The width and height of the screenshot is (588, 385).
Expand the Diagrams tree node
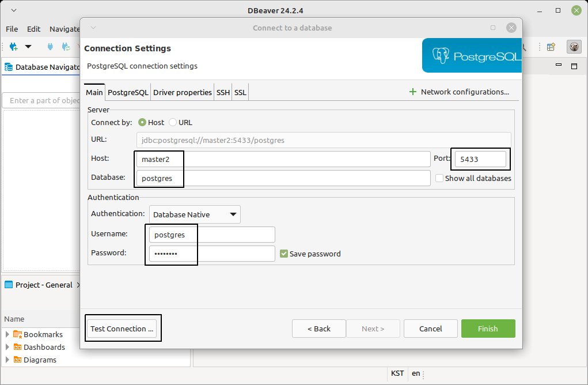pyautogui.click(x=8, y=360)
